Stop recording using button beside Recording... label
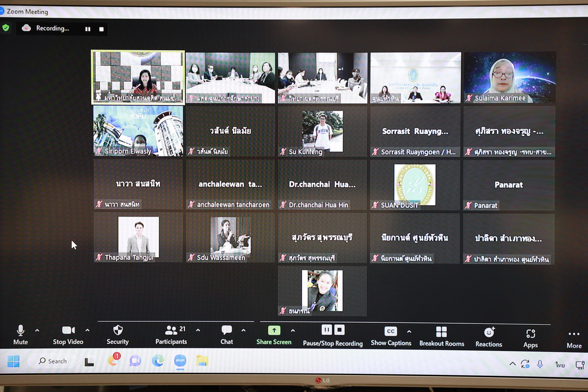 click(x=101, y=29)
